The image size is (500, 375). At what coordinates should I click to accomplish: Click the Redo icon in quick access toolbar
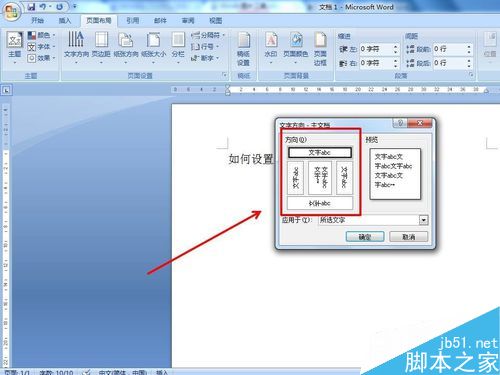(59, 7)
